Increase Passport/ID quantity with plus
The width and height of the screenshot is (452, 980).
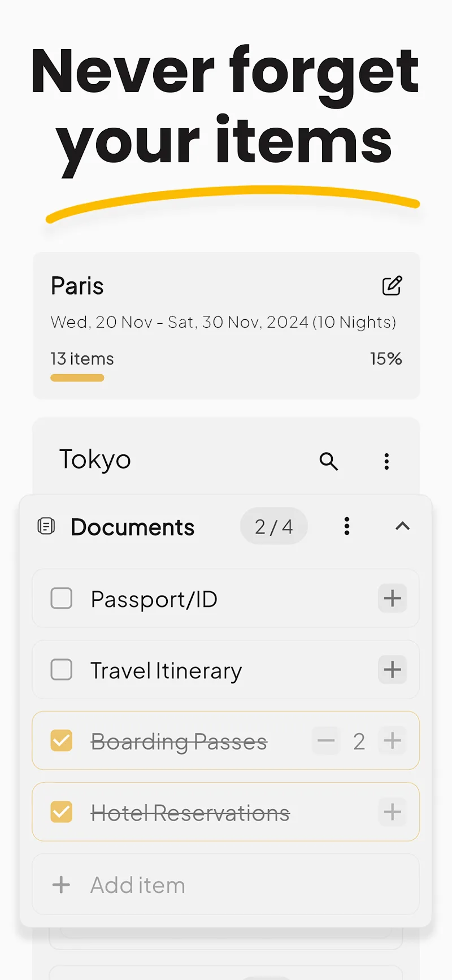(x=392, y=598)
